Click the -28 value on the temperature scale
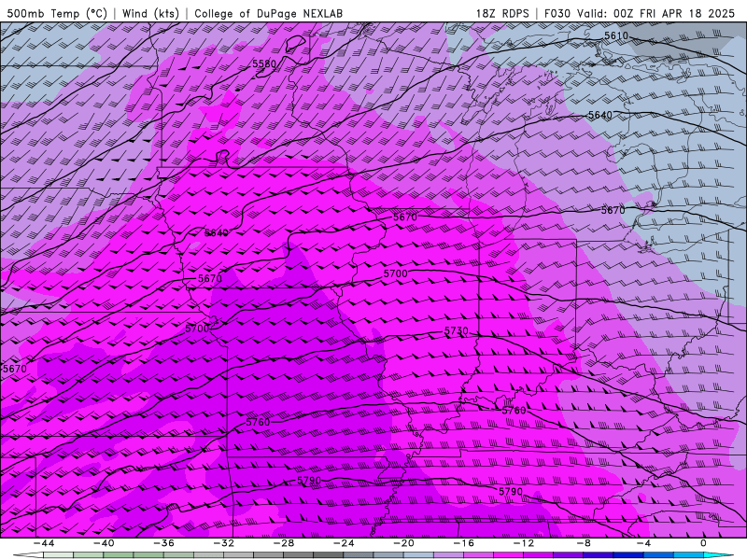Viewport: 747px width, 560px height. coord(284,543)
